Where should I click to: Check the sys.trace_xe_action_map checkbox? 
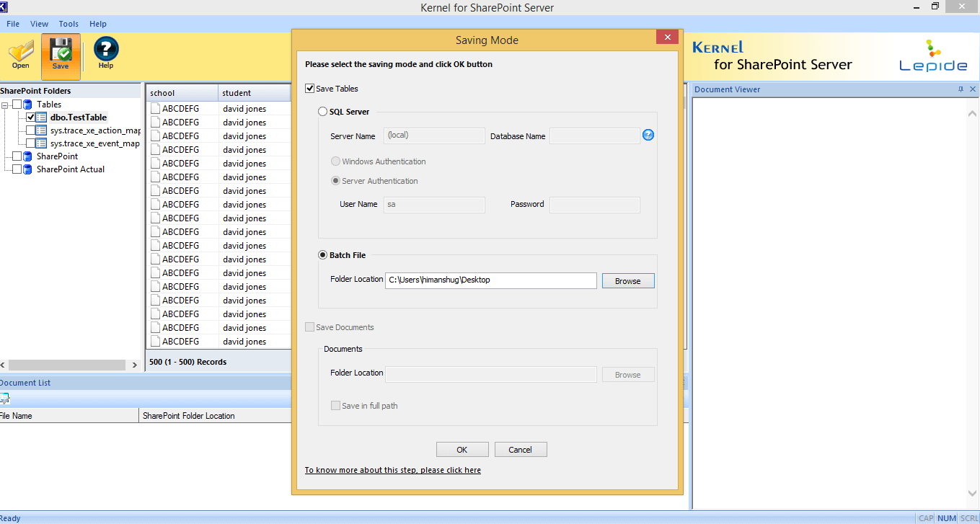click(30, 130)
